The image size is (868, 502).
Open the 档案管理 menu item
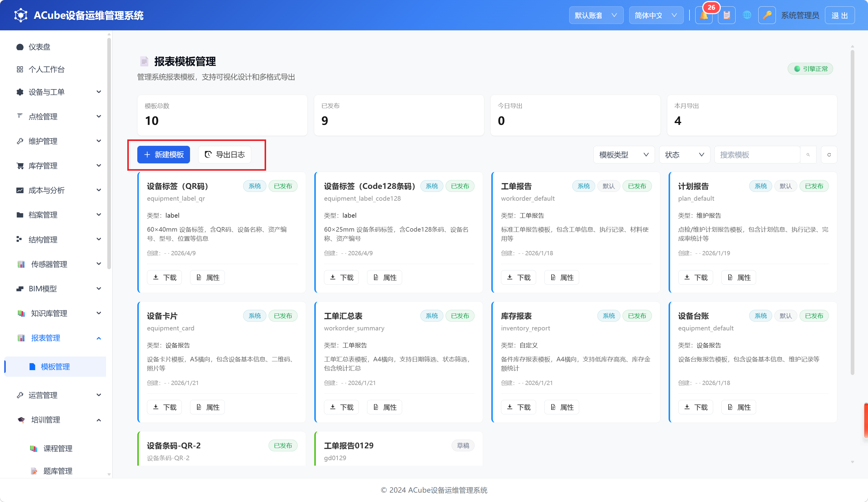point(55,215)
